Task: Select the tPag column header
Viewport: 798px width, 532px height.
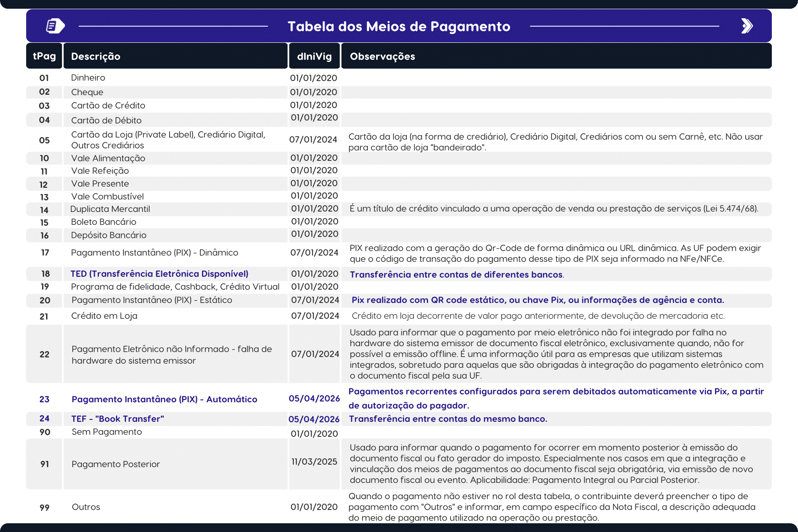Action: (44, 56)
